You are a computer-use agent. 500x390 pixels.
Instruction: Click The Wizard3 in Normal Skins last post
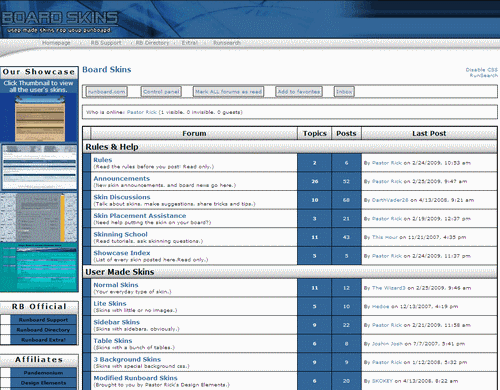pos(389,288)
